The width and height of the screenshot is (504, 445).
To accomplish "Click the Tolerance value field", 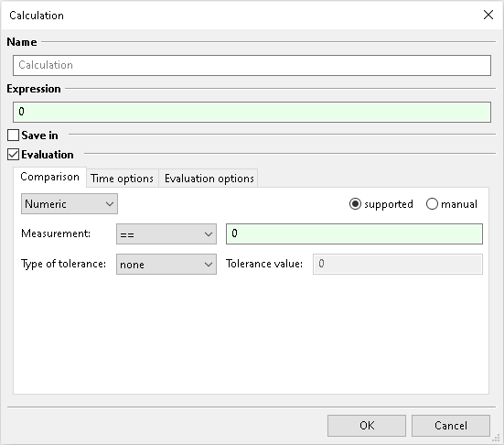I will point(398,265).
